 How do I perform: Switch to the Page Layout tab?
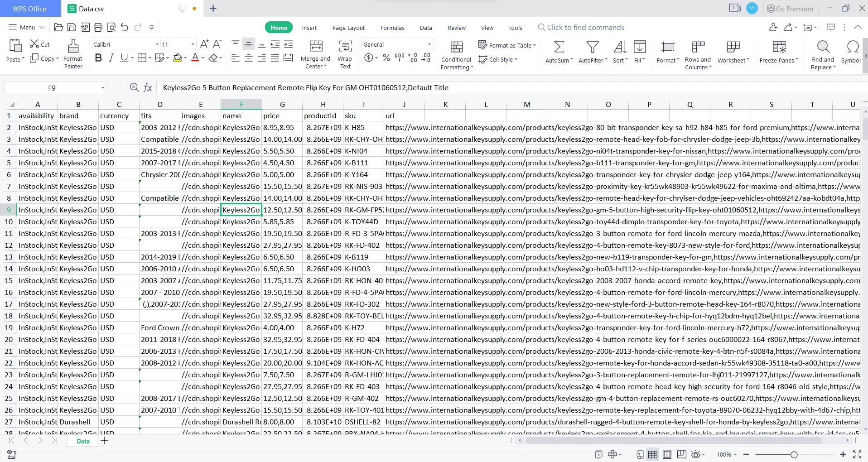(348, 28)
